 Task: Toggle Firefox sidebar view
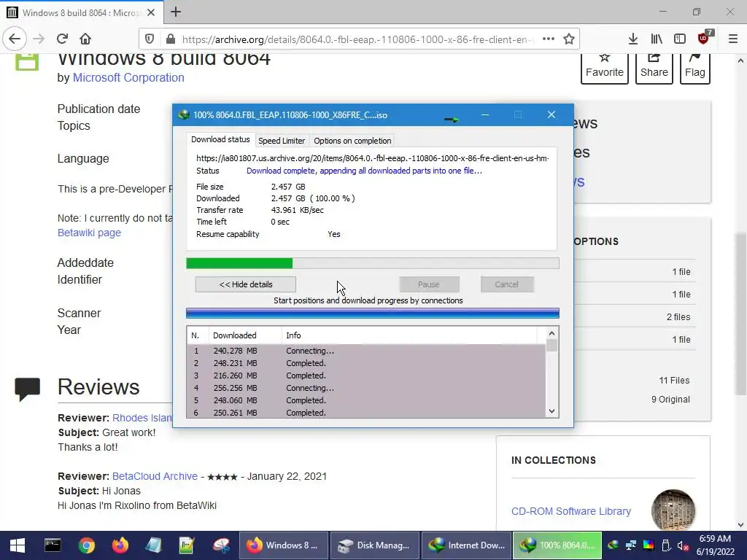tap(680, 39)
